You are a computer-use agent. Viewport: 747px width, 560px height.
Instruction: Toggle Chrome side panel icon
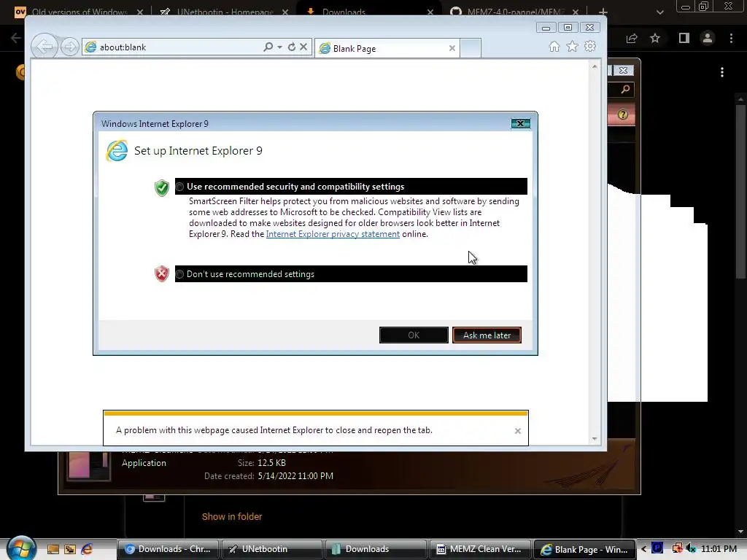pyautogui.click(x=684, y=38)
